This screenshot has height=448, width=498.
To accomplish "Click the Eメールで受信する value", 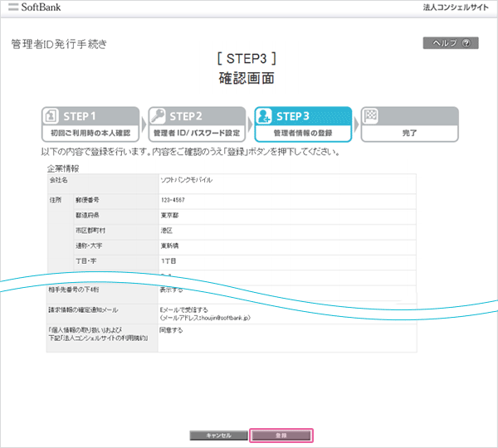I will (184, 309).
